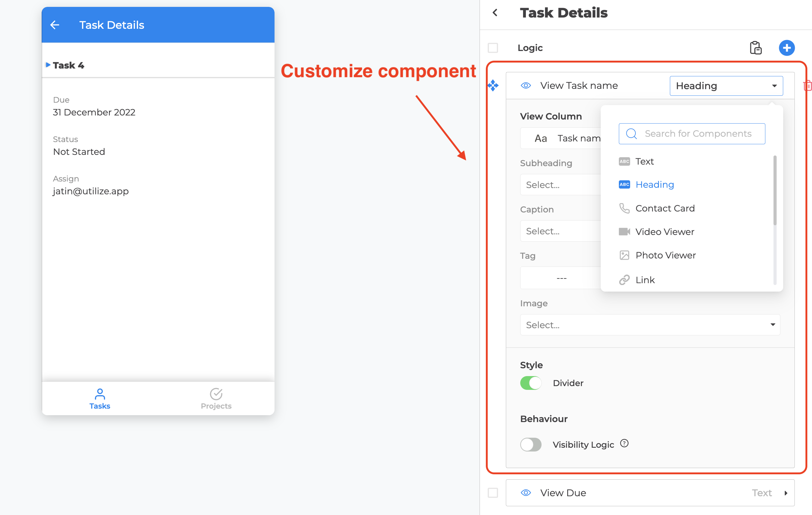Click the paste clipboard icon next to Logic
This screenshot has width=812, height=515.
756,48
